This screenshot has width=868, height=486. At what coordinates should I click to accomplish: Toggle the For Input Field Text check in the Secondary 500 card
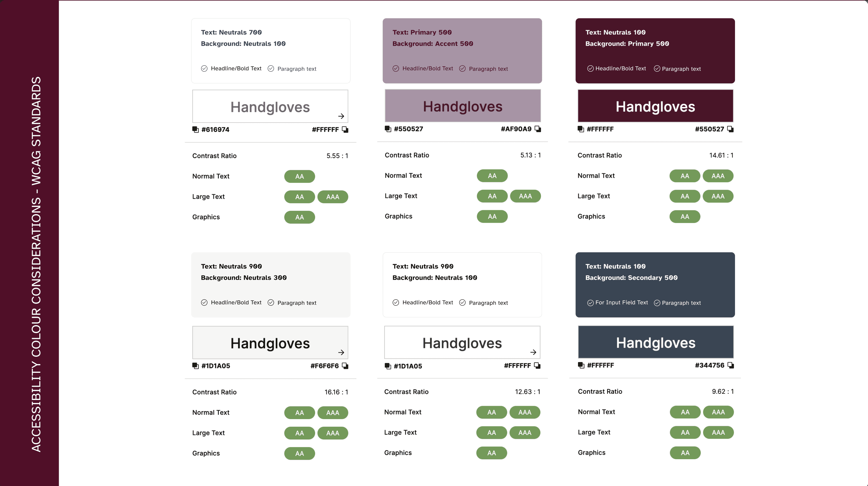[590, 303]
